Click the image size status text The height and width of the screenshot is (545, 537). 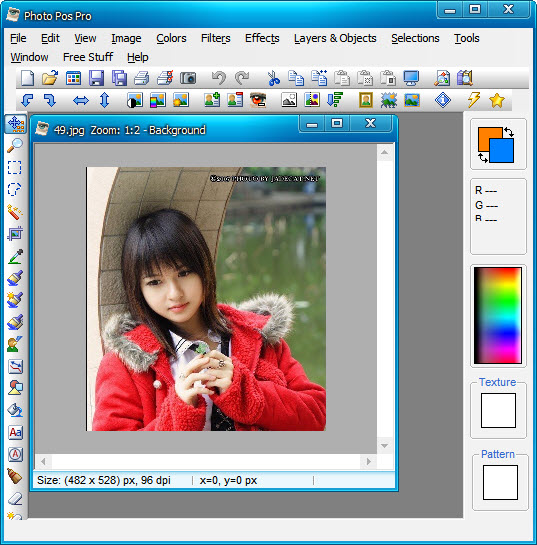[104, 480]
